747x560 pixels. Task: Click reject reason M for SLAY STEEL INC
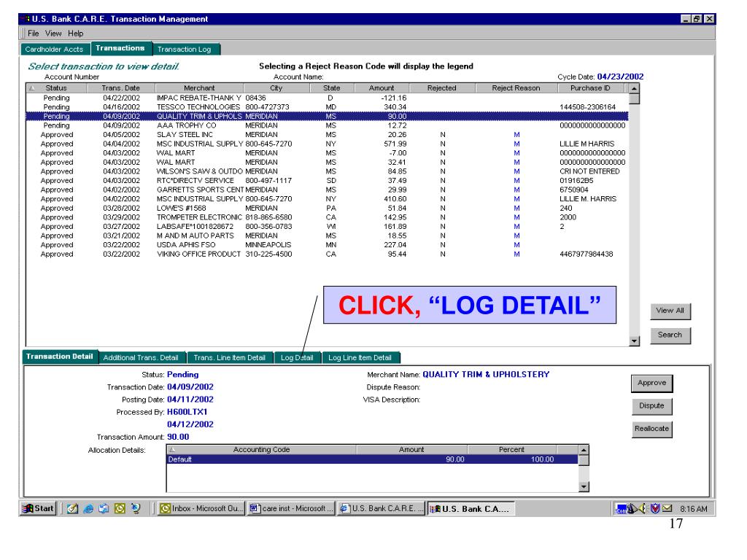point(517,135)
